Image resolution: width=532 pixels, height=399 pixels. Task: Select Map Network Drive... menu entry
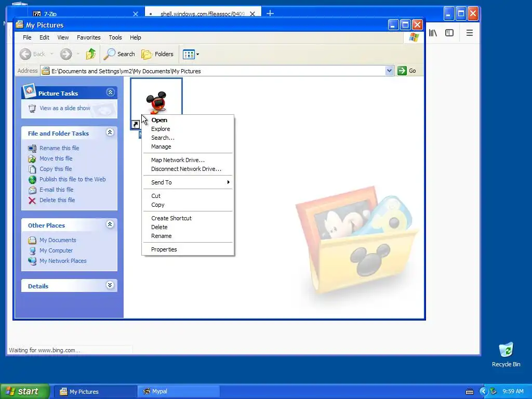[188, 160]
